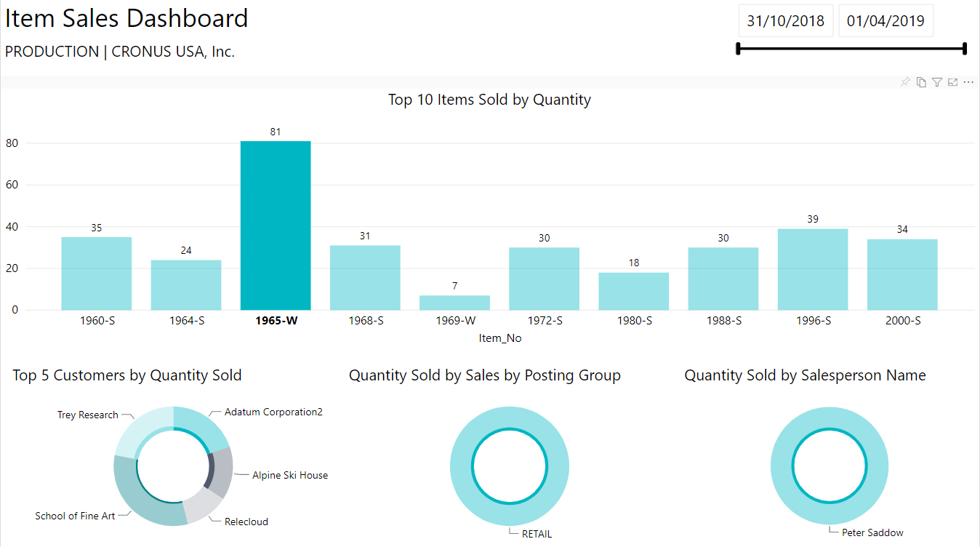This screenshot has height=547, width=980.
Task: Click Quantity Sold by Salesperson Name title
Action: point(806,375)
